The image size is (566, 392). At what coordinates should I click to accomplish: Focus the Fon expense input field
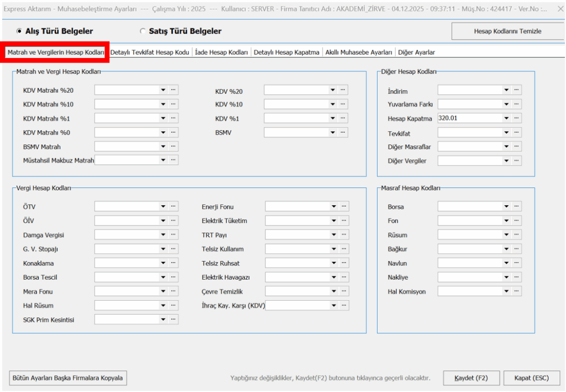coord(470,221)
